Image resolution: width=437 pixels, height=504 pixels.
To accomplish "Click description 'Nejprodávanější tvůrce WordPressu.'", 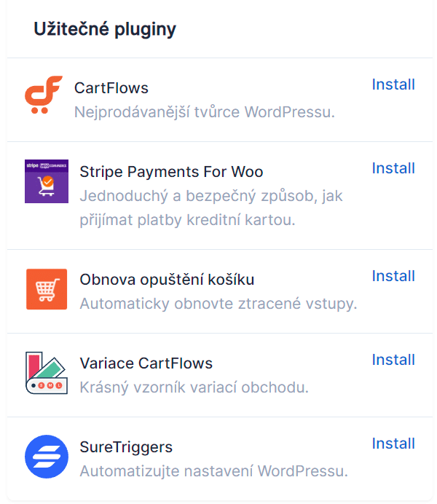I will click(x=205, y=112).
